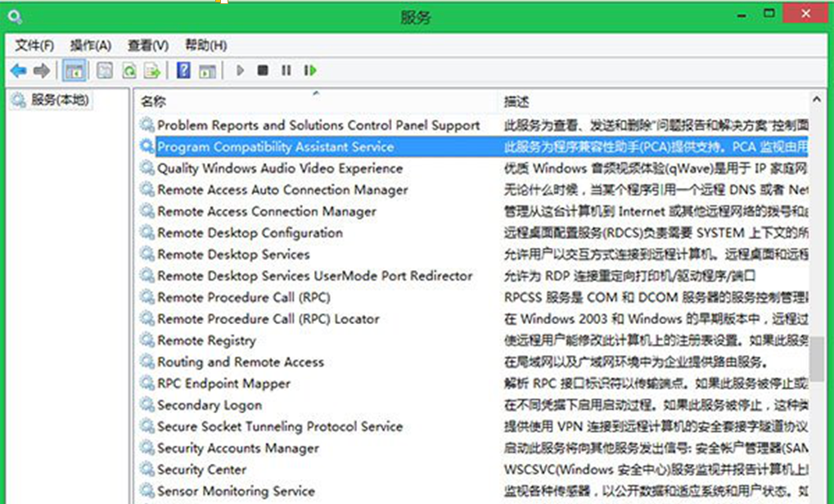Image resolution: width=834 pixels, height=504 pixels.
Task: Select the Security Center service
Action: click(x=201, y=470)
